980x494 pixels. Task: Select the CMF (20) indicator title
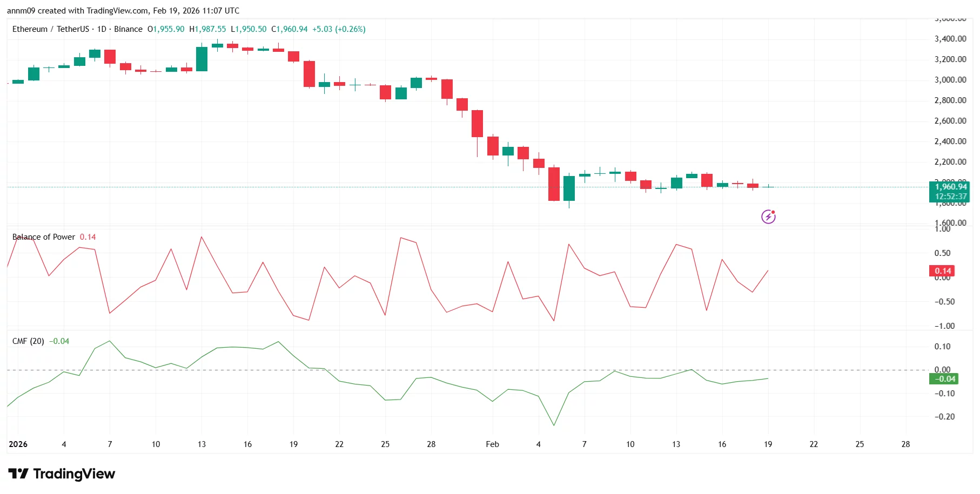(x=29, y=341)
